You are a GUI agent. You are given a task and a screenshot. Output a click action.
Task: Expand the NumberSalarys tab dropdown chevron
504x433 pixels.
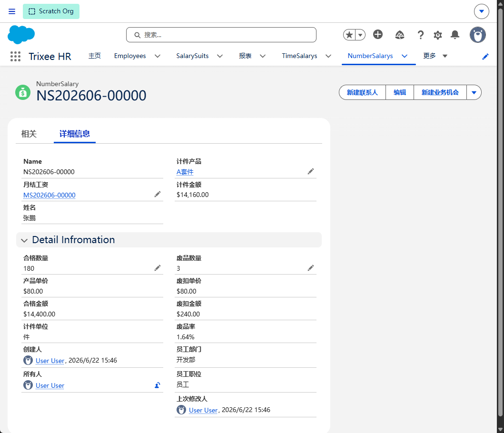pyautogui.click(x=405, y=56)
